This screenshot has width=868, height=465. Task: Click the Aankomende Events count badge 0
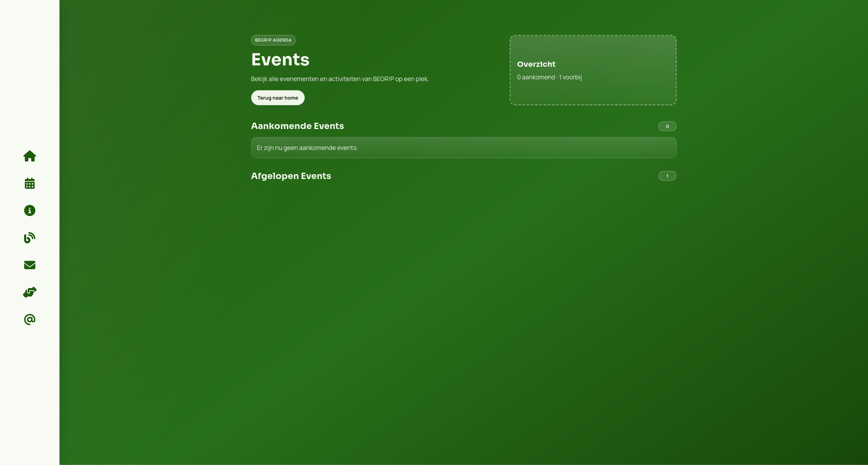[667, 127]
